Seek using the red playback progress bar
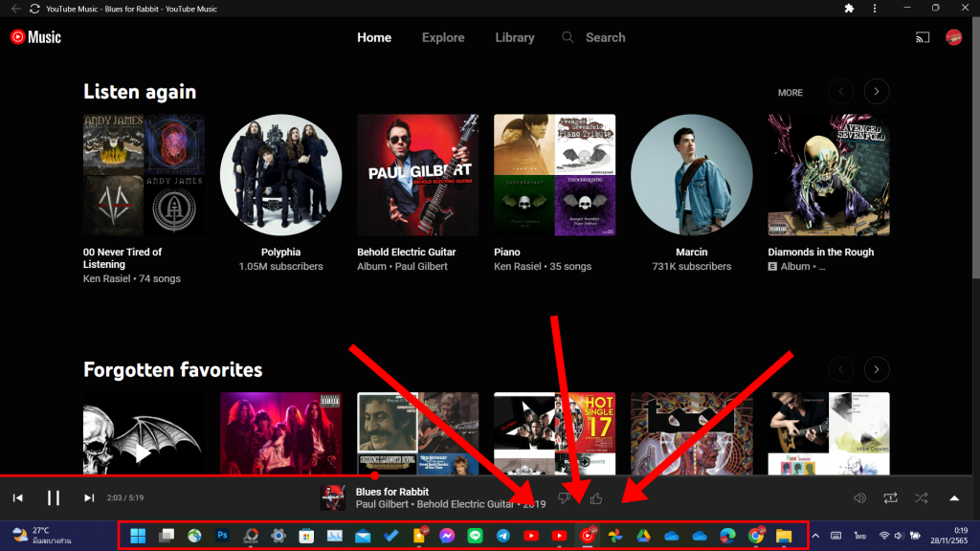Viewport: 980px width, 551px height. (x=188, y=475)
